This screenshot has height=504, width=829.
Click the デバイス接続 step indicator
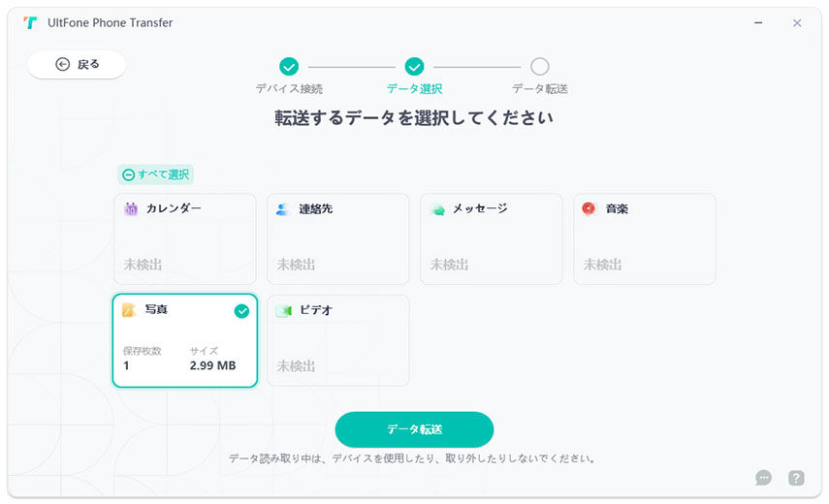pos(288,67)
